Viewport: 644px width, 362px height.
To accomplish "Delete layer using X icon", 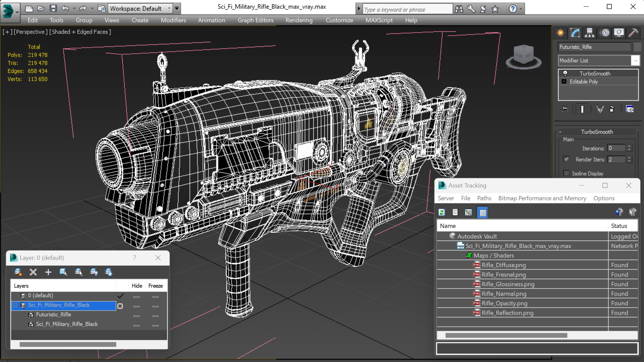I will click(x=33, y=272).
